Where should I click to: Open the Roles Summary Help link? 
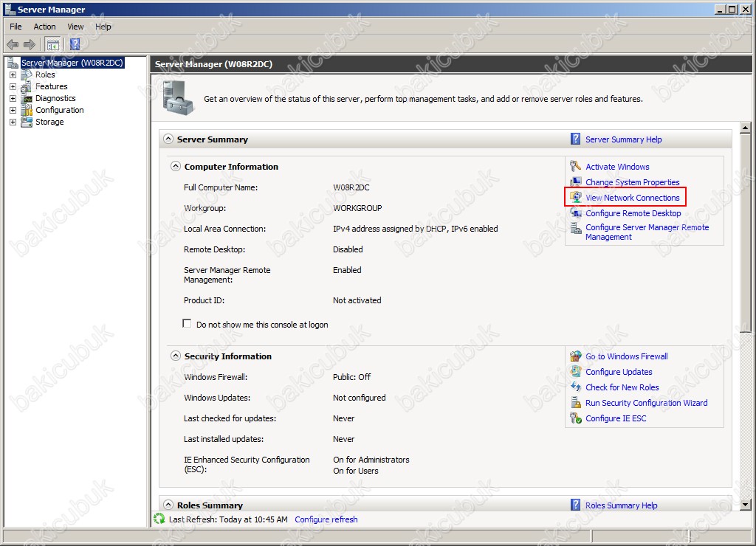tap(621, 505)
